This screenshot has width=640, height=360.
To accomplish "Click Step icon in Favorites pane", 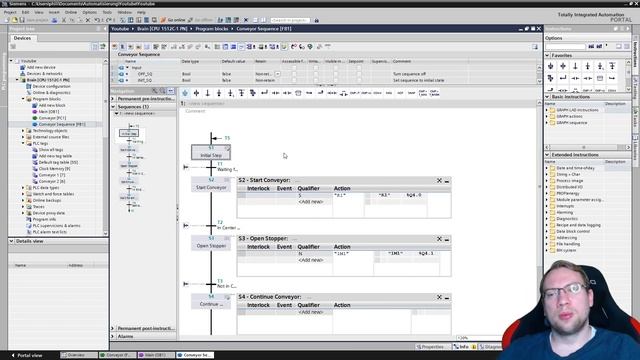I will [x=563, y=66].
